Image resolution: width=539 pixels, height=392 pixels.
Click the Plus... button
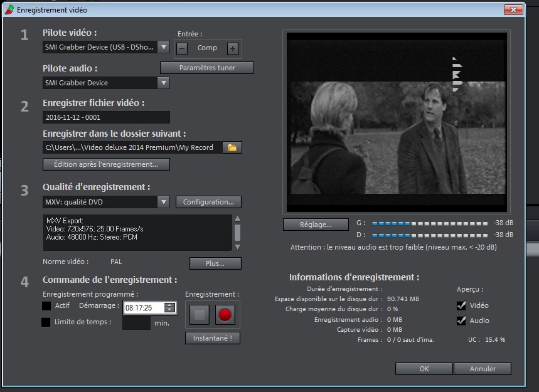215,263
